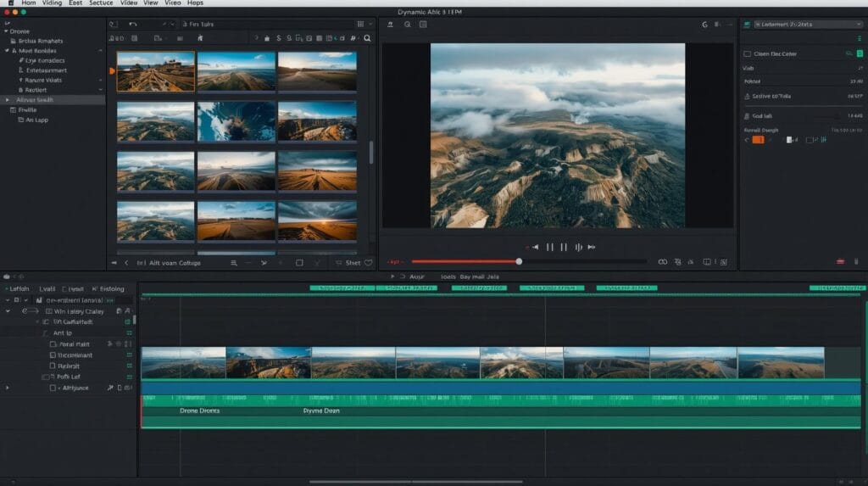Click the undo arrow in media browser header
Image resolution: width=868 pixels, height=486 pixels.
click(133, 25)
